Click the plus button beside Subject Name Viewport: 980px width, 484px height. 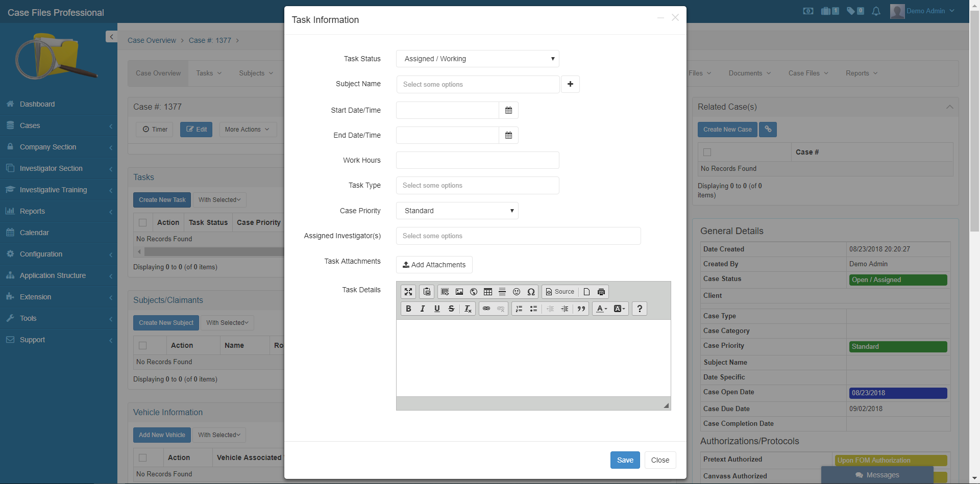coord(570,84)
